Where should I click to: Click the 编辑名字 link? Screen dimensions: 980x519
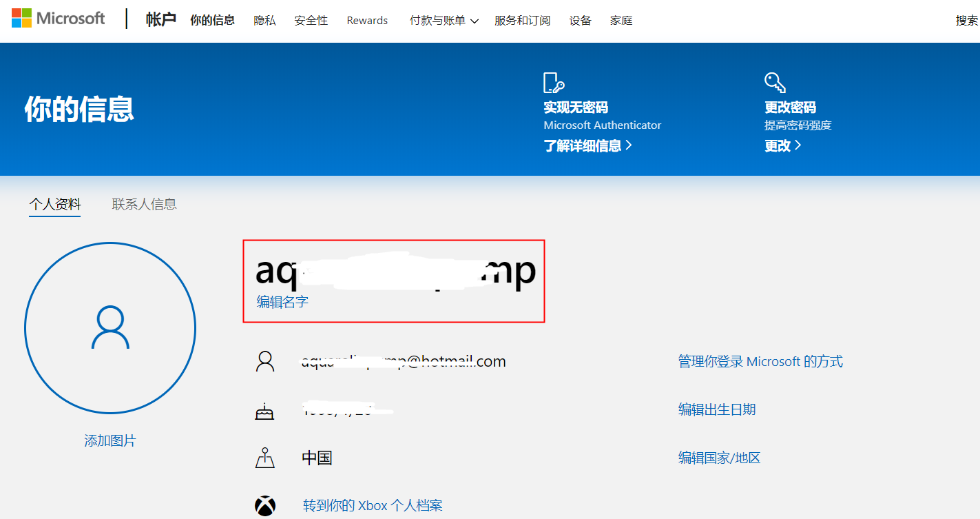(280, 301)
